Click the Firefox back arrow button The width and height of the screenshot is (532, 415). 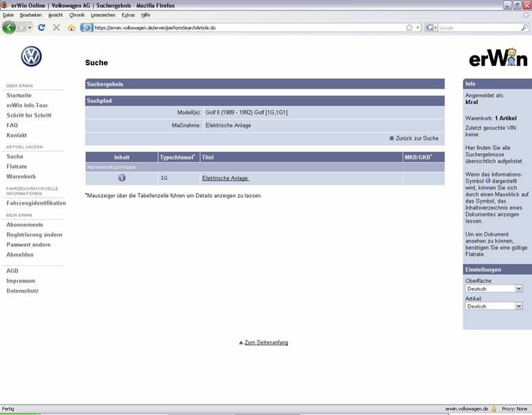click(x=10, y=27)
